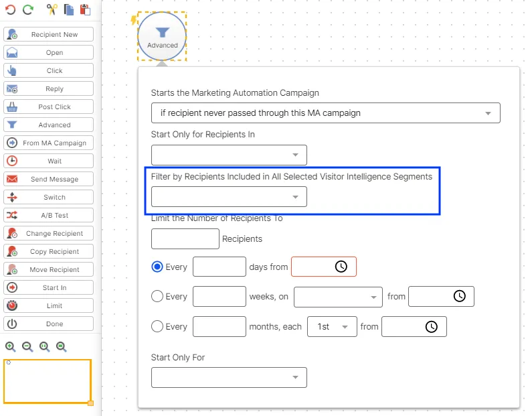Add a Recipient New node
532x416 pixels.
pyautogui.click(x=49, y=34)
